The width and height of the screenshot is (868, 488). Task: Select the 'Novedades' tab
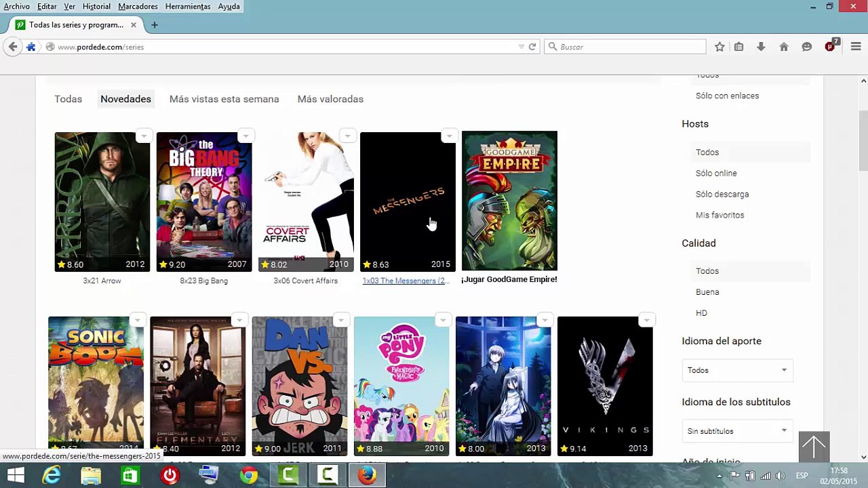tap(125, 99)
